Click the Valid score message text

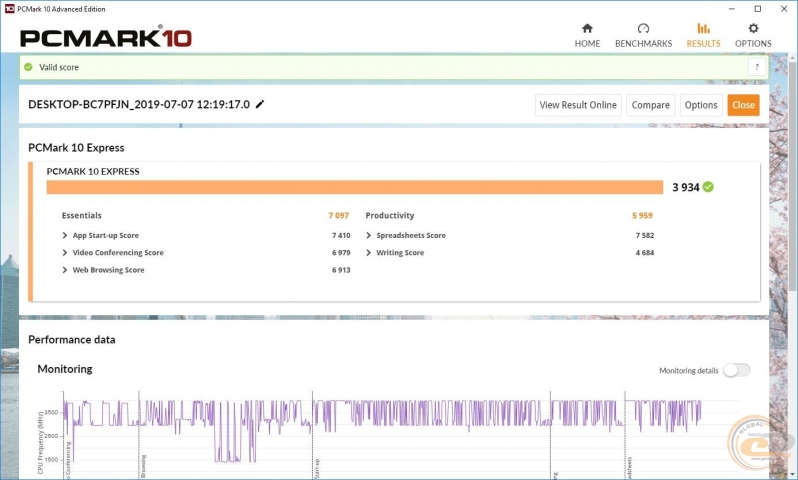[x=59, y=67]
